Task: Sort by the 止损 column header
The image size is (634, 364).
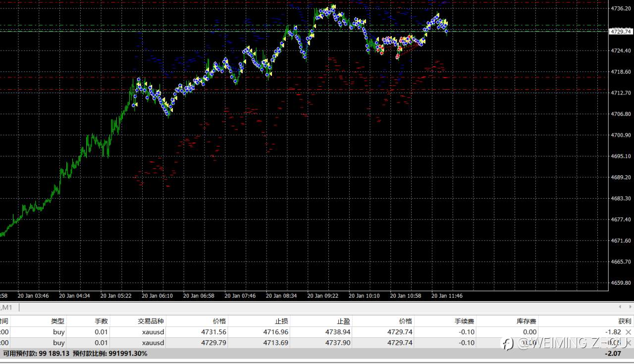Action: click(x=281, y=321)
